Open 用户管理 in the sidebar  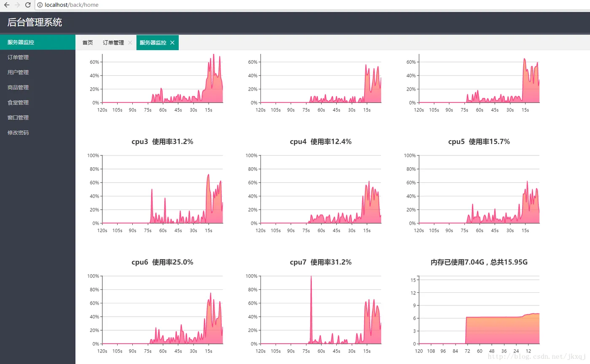coord(38,72)
